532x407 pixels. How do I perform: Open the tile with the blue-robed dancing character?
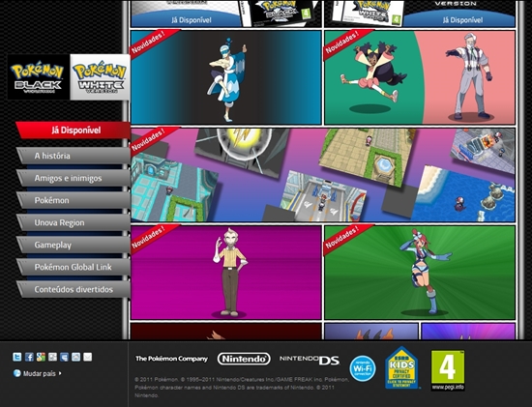226,77
